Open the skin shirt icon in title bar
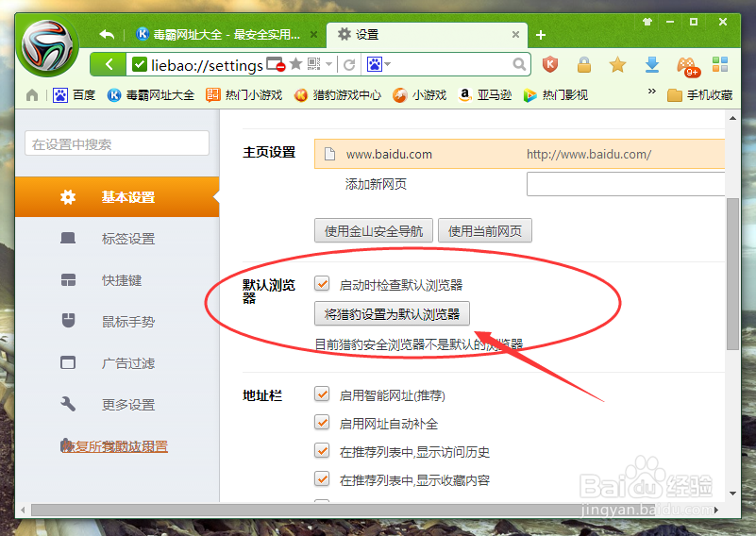The image size is (756, 536). click(647, 22)
